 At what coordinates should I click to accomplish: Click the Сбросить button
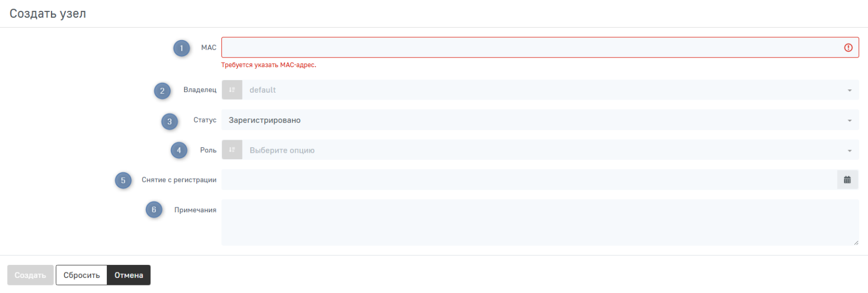[81, 275]
